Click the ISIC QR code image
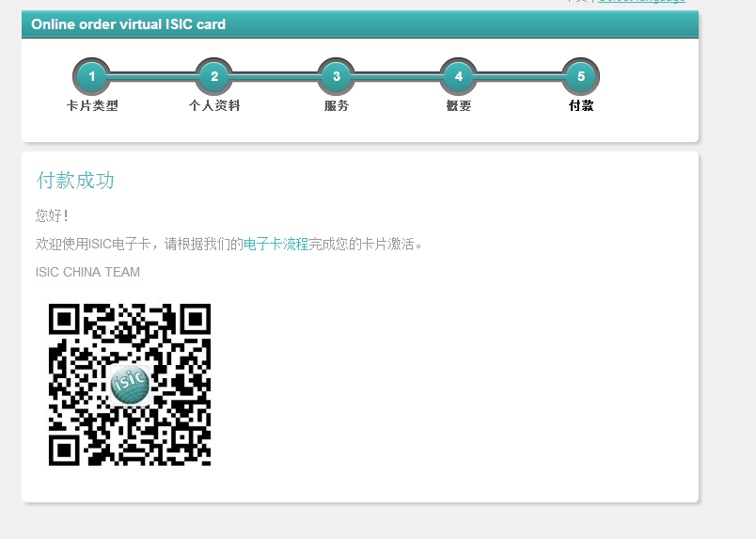Image resolution: width=756 pixels, height=539 pixels. tap(130, 385)
